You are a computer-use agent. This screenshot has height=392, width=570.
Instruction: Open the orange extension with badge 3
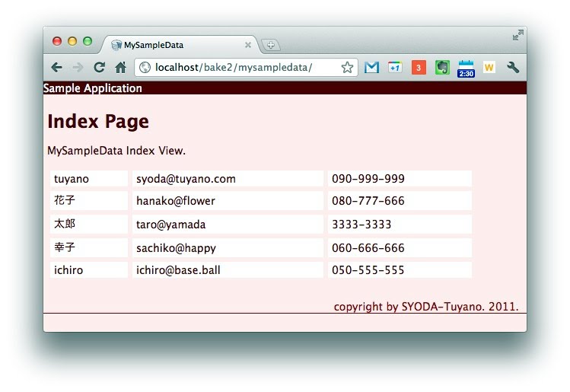(x=419, y=68)
